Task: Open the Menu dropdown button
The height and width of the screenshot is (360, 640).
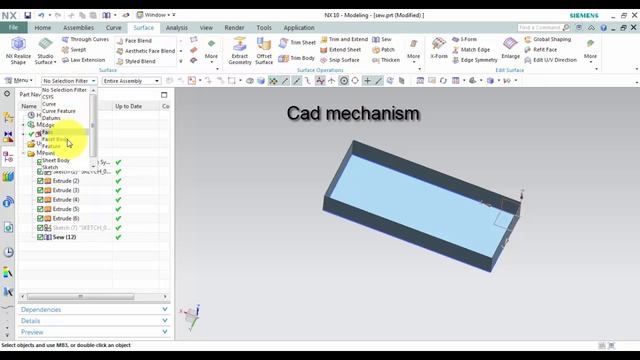Action: pyautogui.click(x=18, y=80)
